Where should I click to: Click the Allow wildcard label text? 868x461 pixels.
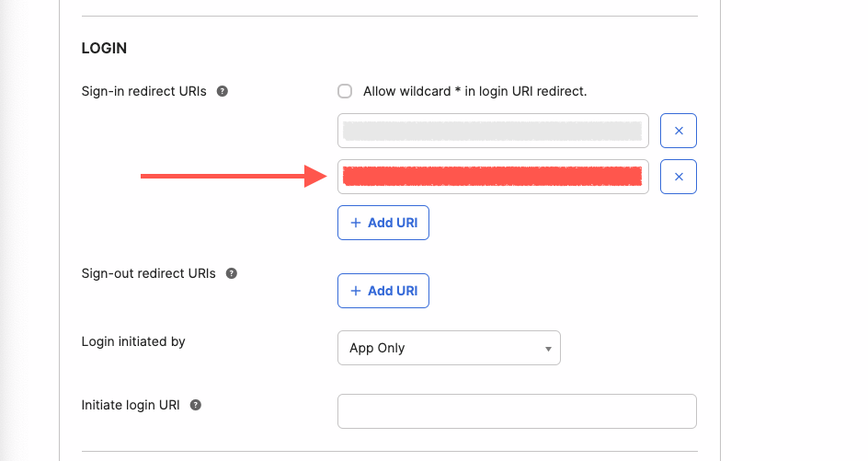(x=475, y=91)
